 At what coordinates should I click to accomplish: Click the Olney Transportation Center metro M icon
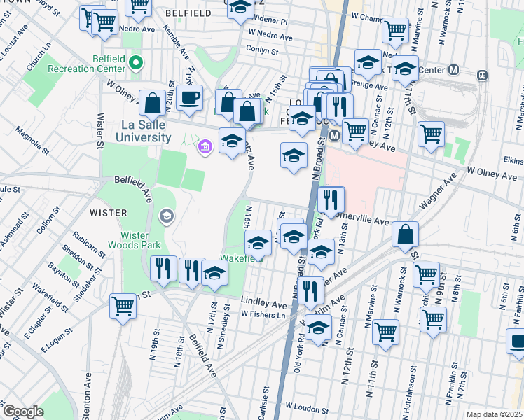point(453,70)
